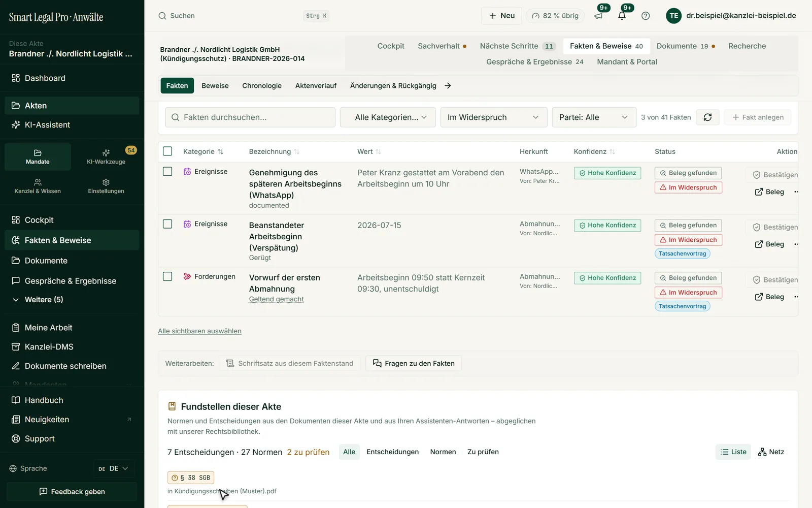Open the DE language dropdown
Viewport: 812px width, 508px height.
coord(114,468)
